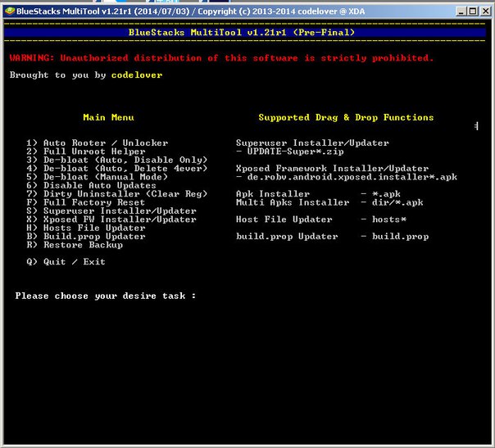Select 'R) Restore Backup' line
Image resolution: width=495 pixels, height=448 pixels.
tap(75, 245)
